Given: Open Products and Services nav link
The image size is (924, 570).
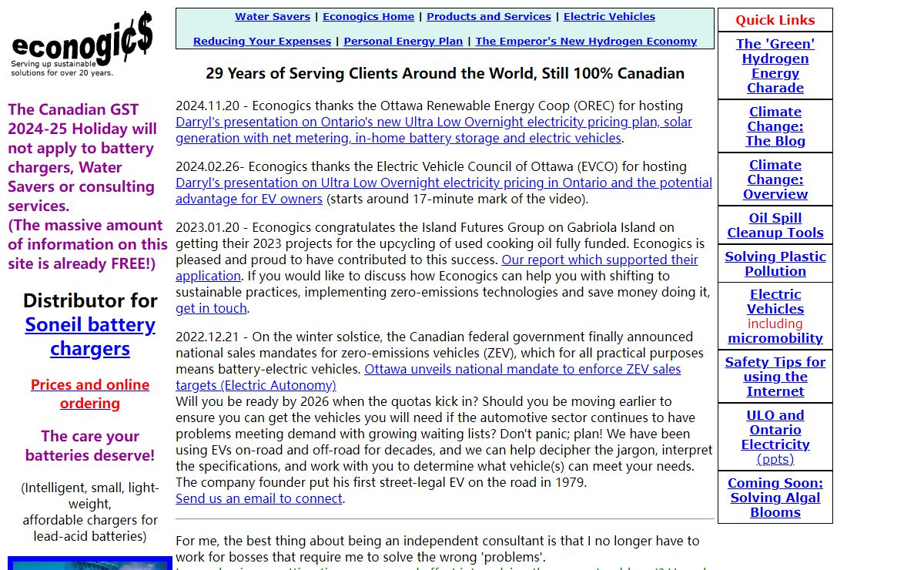Looking at the screenshot, I should 489,16.
